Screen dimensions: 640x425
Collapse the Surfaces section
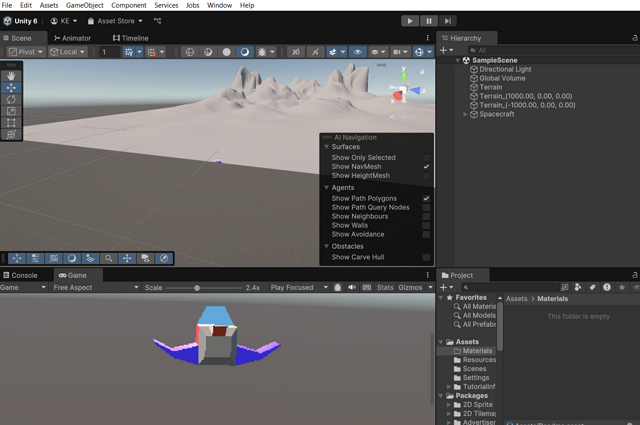pos(327,147)
